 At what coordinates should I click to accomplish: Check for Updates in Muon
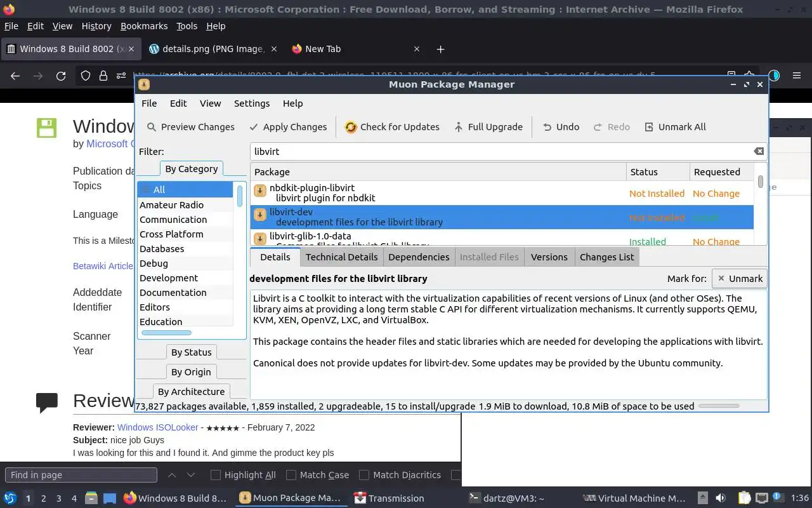point(392,127)
